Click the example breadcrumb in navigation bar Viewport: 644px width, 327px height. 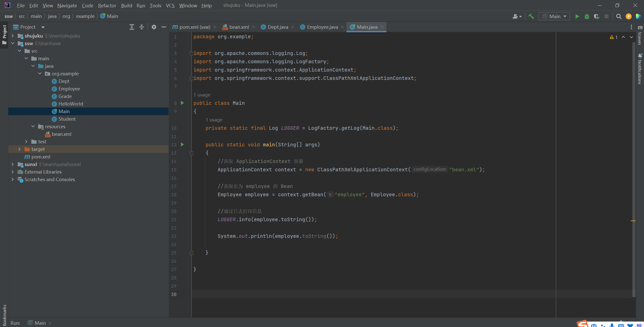(85, 16)
